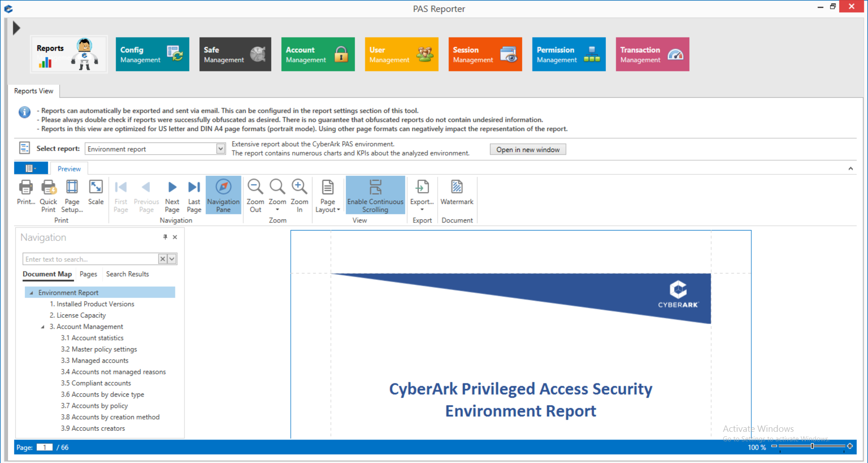Select 3.9 Accounts creators
868x463 pixels.
pos(93,428)
